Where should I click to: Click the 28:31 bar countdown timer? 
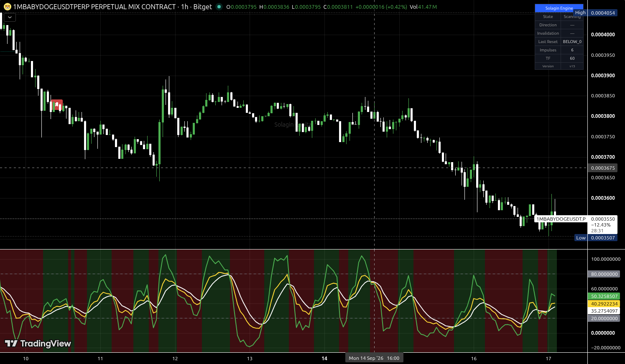pos(597,231)
